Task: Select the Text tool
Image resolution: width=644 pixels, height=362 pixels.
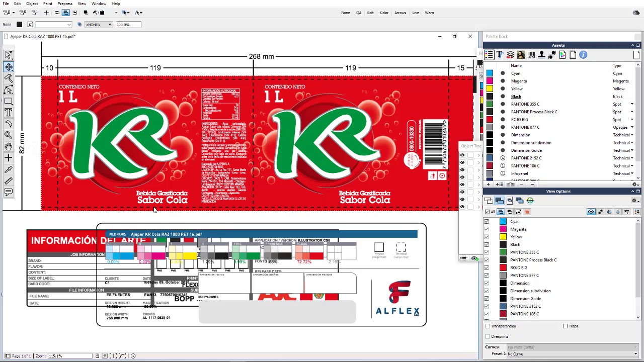Action: pyautogui.click(x=9, y=113)
